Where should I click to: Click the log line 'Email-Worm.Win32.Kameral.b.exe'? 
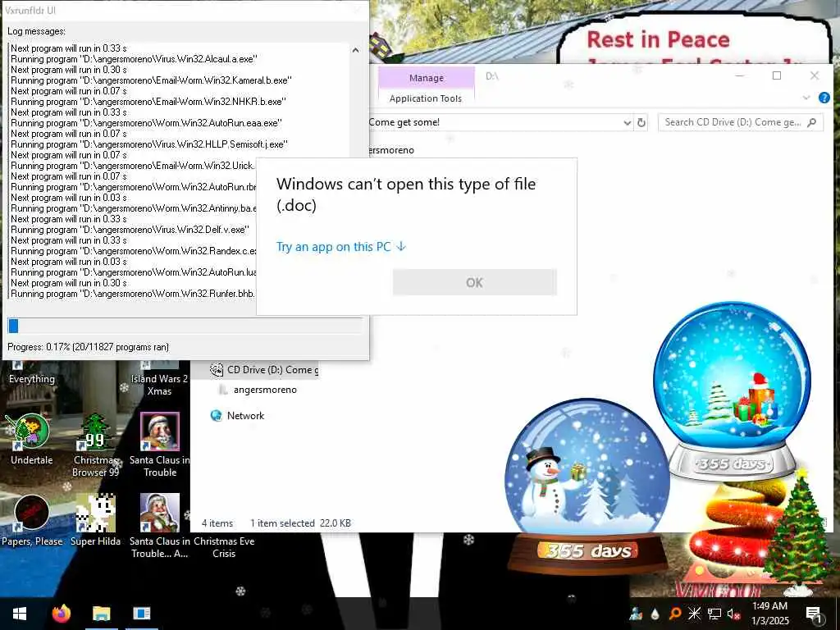pyautogui.click(x=151, y=80)
